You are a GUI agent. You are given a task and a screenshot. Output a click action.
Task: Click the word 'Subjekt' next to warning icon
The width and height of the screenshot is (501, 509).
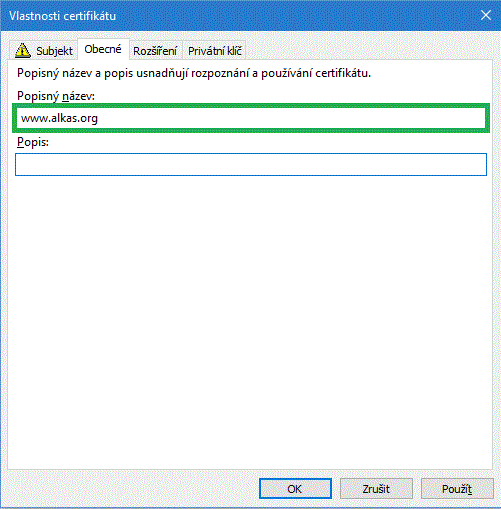click(54, 51)
